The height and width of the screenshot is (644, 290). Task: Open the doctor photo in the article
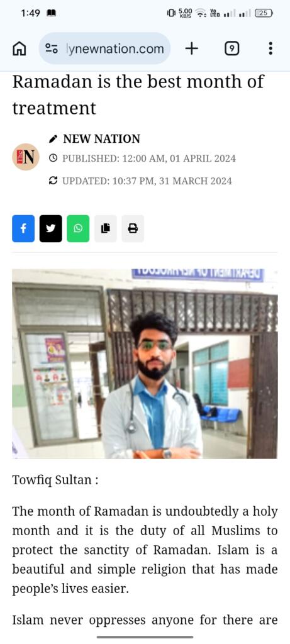point(145,364)
